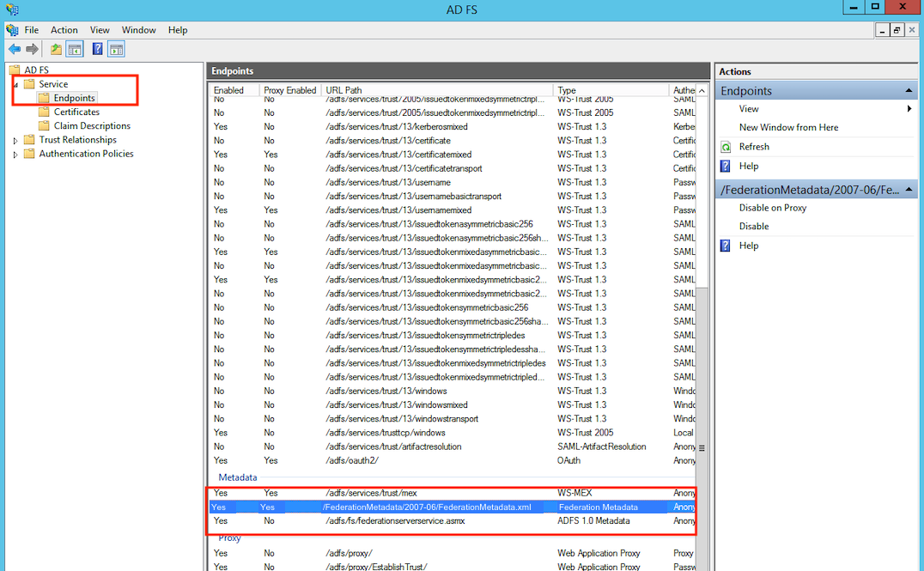Open the View submenu arrow in Actions

(x=909, y=108)
